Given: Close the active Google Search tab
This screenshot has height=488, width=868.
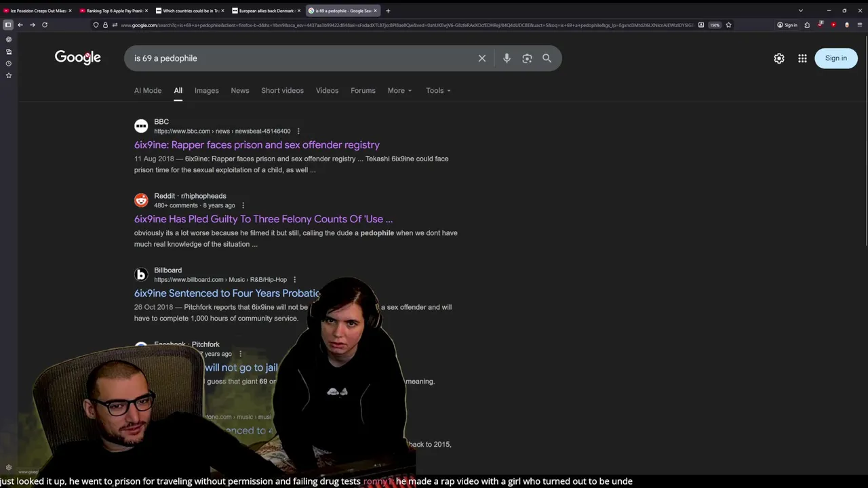Looking at the screenshot, I should (375, 11).
